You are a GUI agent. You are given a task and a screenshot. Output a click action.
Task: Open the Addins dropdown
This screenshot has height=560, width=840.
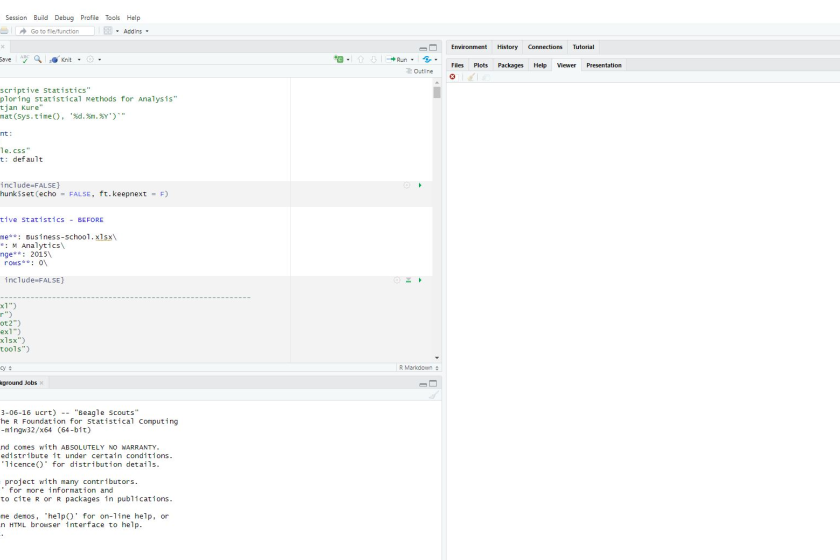[135, 31]
